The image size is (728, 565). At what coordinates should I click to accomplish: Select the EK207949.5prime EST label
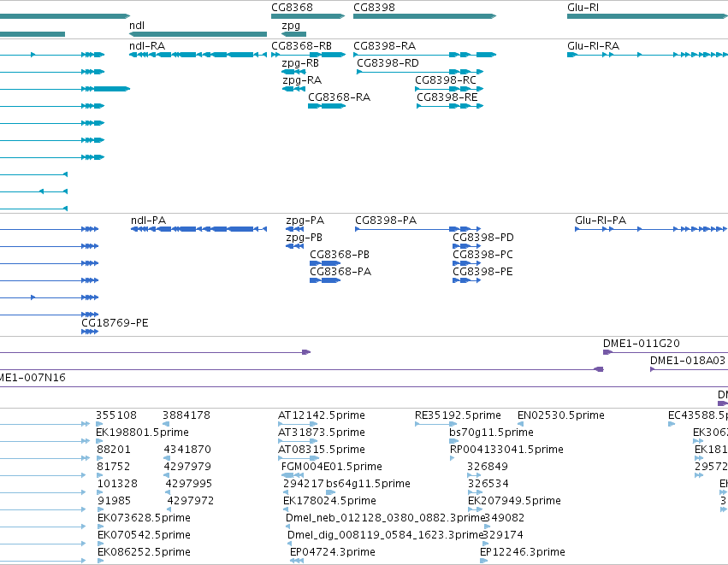coord(514,501)
